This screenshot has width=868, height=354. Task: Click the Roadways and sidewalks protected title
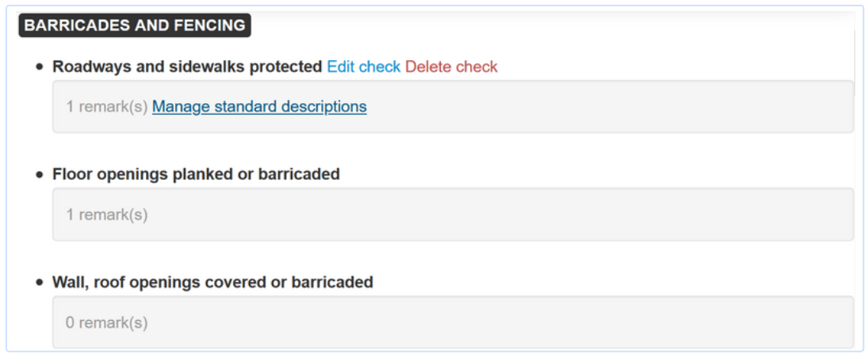187,67
